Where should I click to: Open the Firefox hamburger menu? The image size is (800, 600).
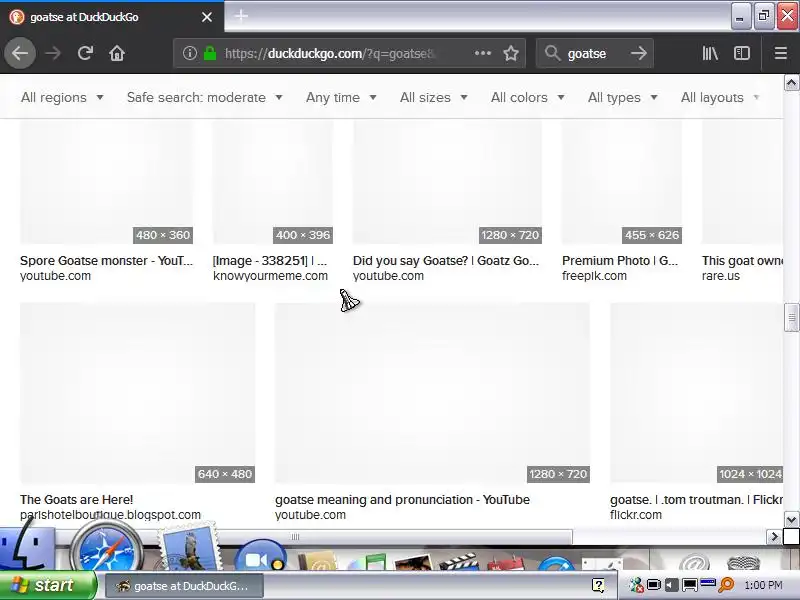click(781, 53)
